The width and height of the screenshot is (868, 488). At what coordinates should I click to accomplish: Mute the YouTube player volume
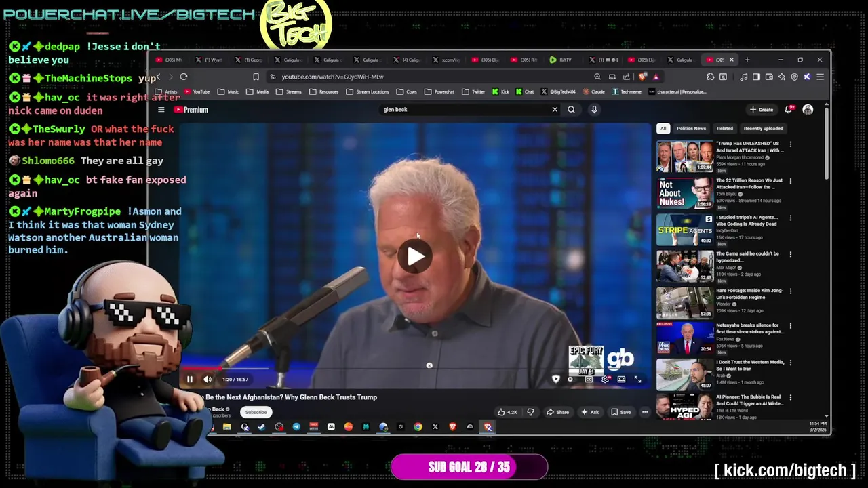(208, 380)
